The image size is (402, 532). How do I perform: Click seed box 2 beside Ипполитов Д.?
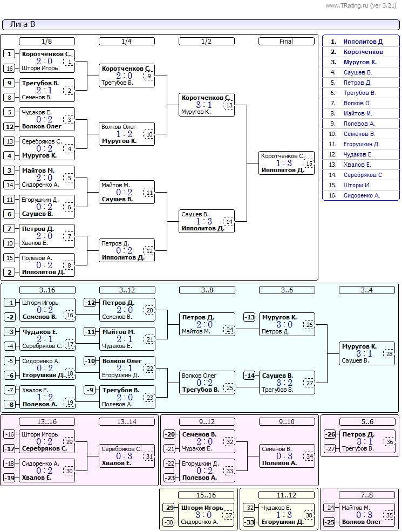coord(10,272)
